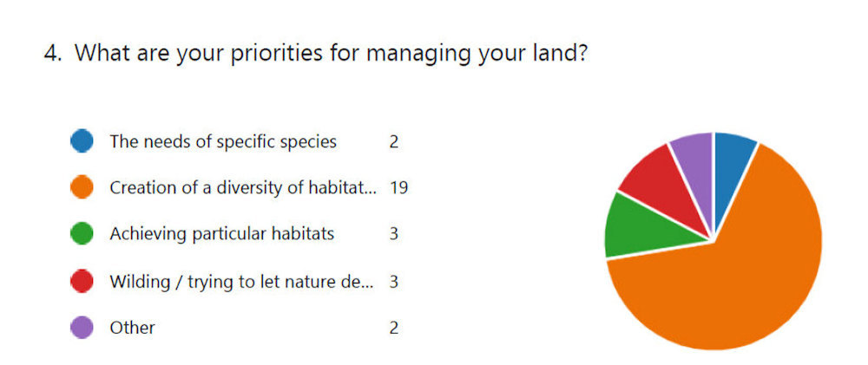868x365 pixels.
Task: Click the count 2 beside Other
Action: (x=393, y=328)
